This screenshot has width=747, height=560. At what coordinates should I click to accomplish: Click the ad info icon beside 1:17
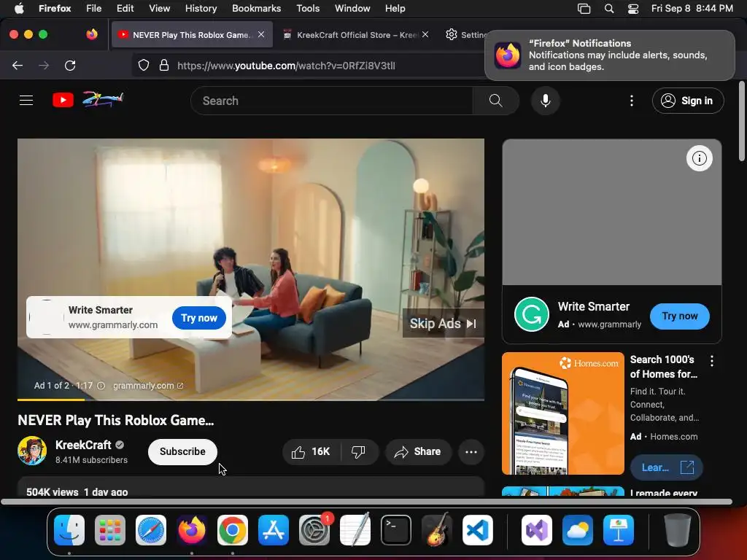click(101, 386)
